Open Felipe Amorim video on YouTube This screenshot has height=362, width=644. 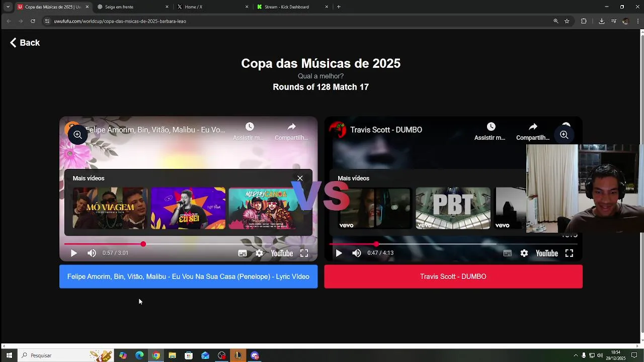pyautogui.click(x=282, y=253)
